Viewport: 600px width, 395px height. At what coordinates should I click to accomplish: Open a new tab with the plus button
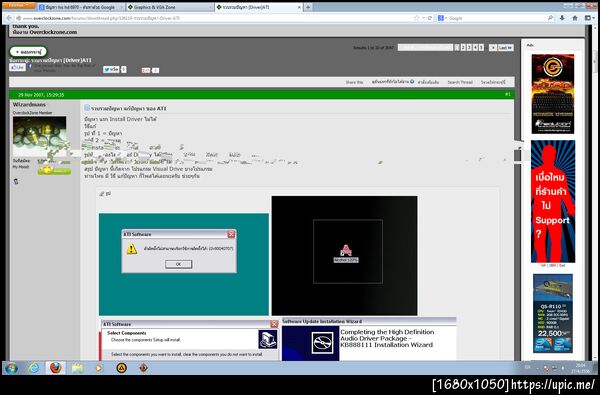point(308,7)
